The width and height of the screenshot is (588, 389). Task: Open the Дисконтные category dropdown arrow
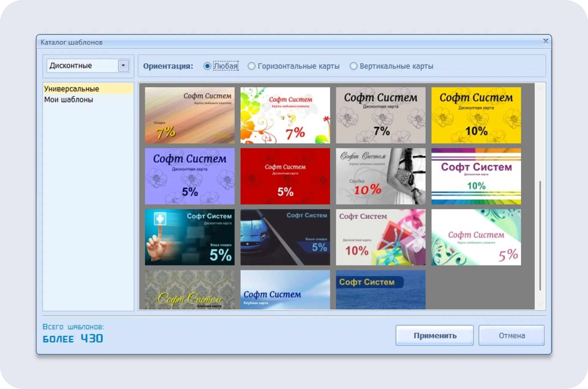pyautogui.click(x=123, y=66)
